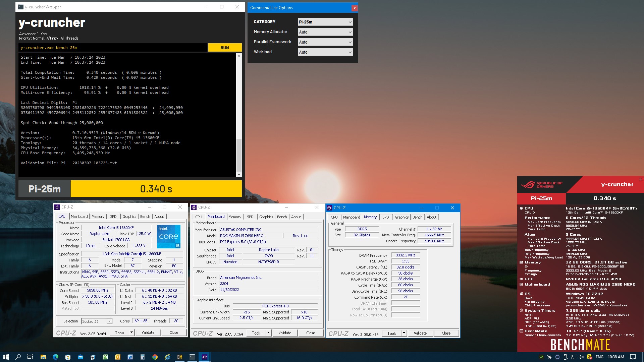Viewport: 644px width, 362px height.
Task: Open the Mail app on taskbar
Action: [80, 357]
